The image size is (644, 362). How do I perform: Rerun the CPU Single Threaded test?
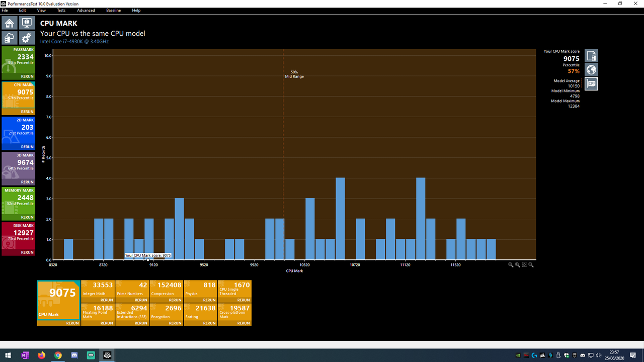pyautogui.click(x=244, y=300)
